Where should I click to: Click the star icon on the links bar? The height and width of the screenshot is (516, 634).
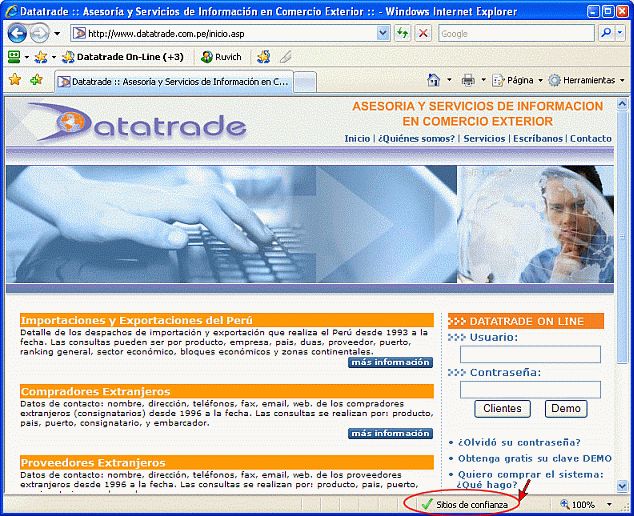pos(40,57)
